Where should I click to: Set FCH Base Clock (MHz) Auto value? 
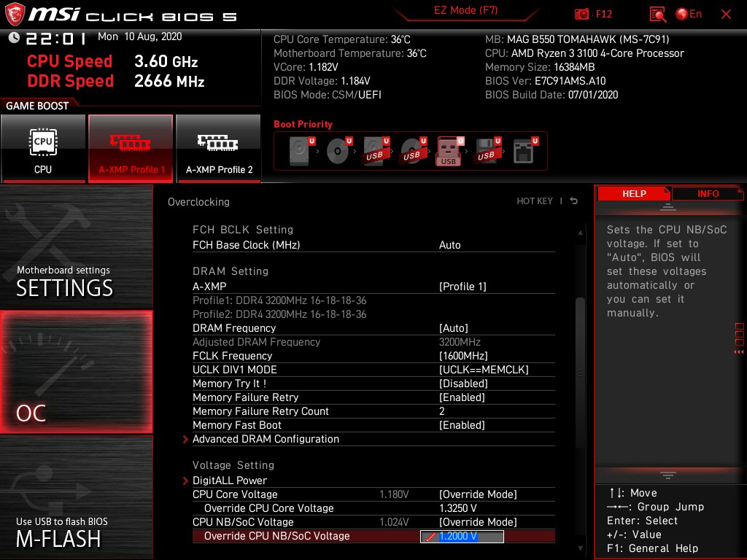[449, 245]
